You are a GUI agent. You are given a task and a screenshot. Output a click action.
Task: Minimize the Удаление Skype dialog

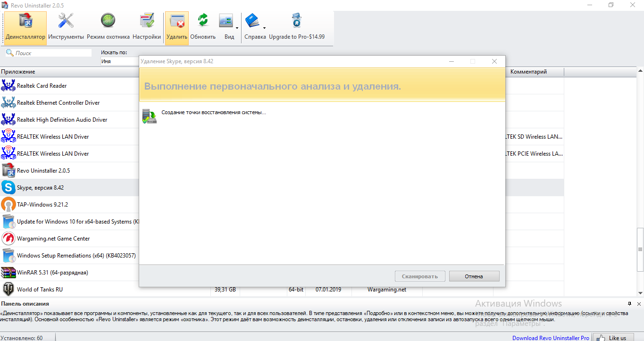pyautogui.click(x=452, y=61)
